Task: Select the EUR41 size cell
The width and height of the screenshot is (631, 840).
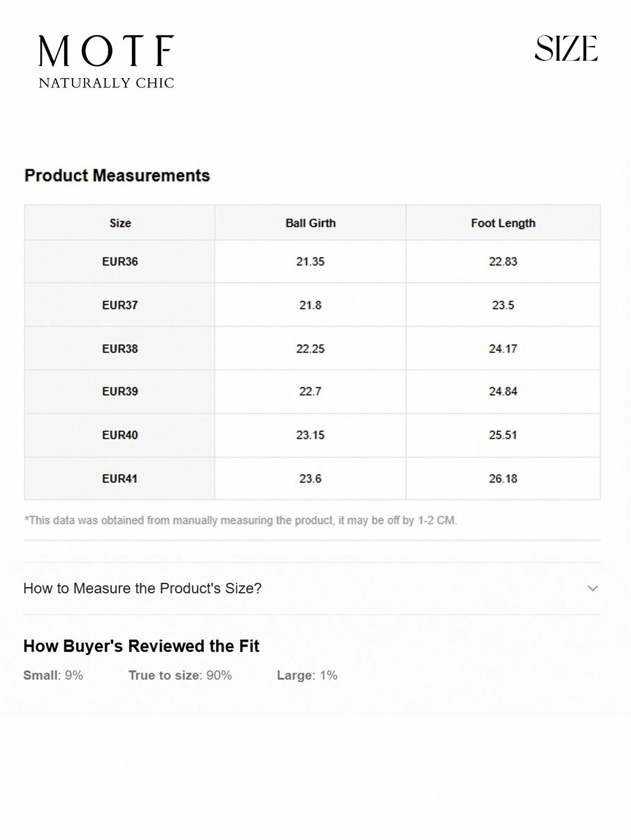Action: pyautogui.click(x=120, y=479)
